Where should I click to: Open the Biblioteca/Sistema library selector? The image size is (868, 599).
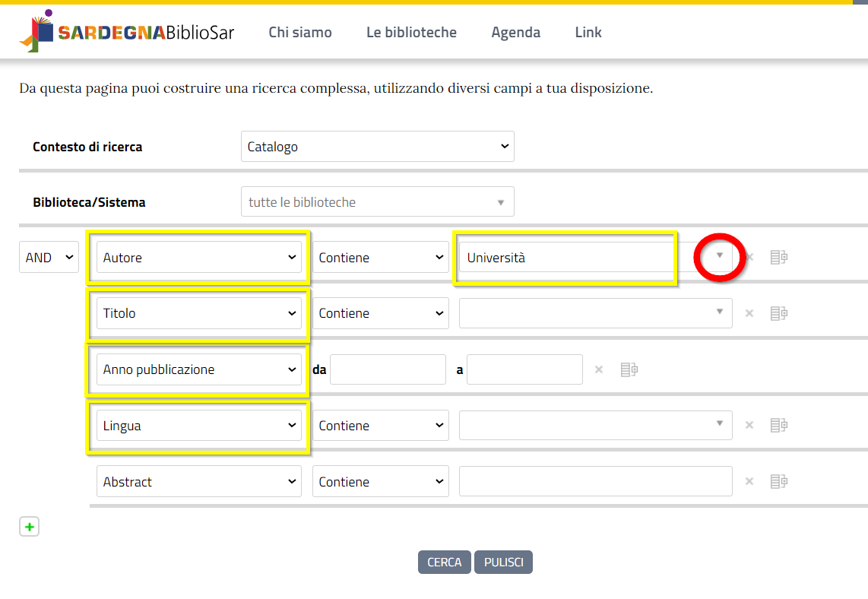tap(377, 202)
